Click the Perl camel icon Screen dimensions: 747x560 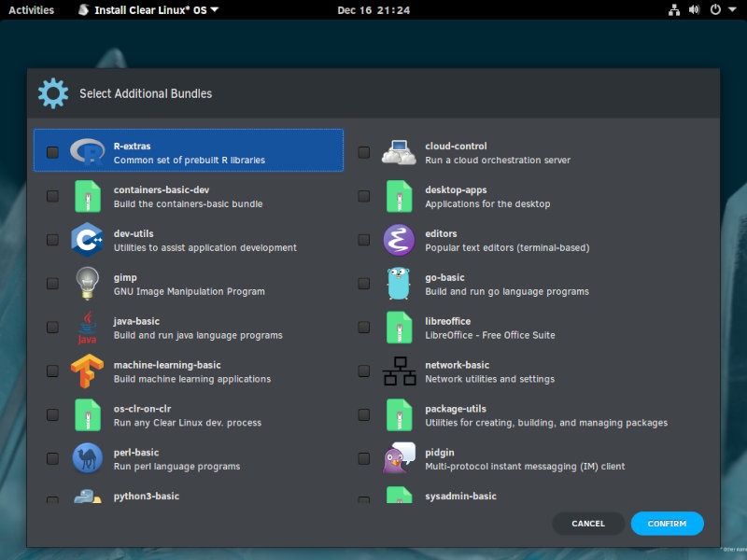(x=87, y=458)
